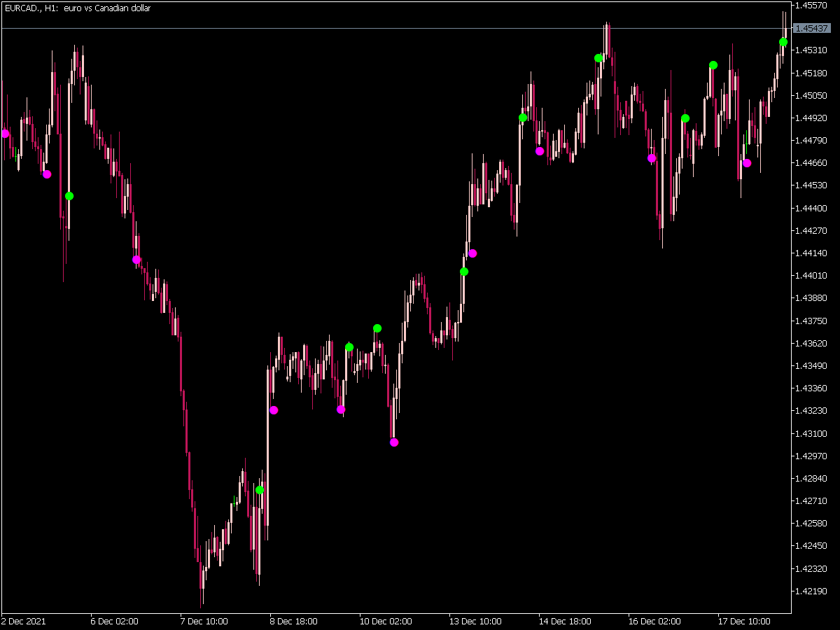The image size is (840, 630).
Task: Select the 1.42710 price axis label
Action: (x=813, y=500)
